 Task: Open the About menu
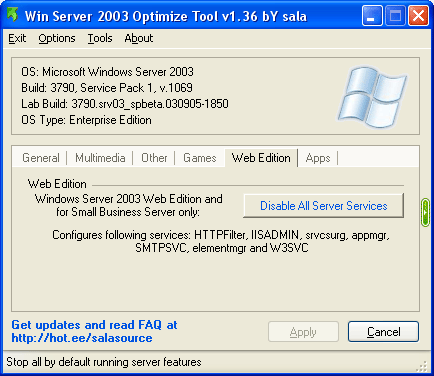point(139,38)
